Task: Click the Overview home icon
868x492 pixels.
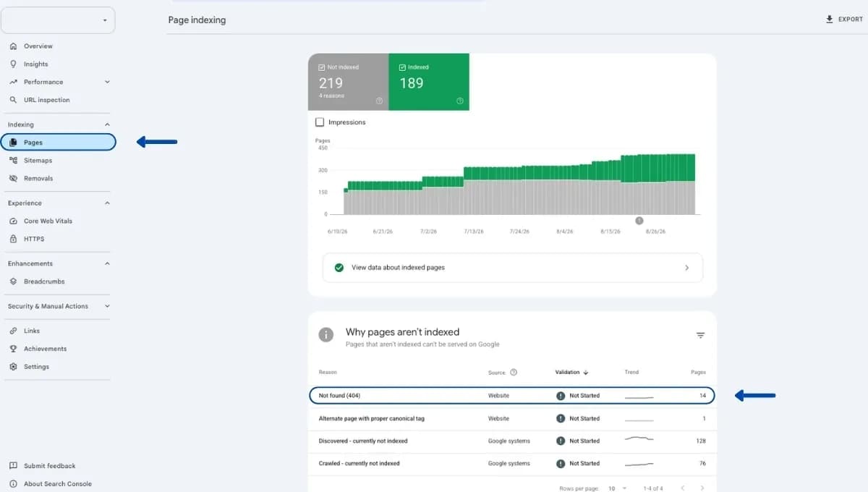Action: (x=13, y=46)
